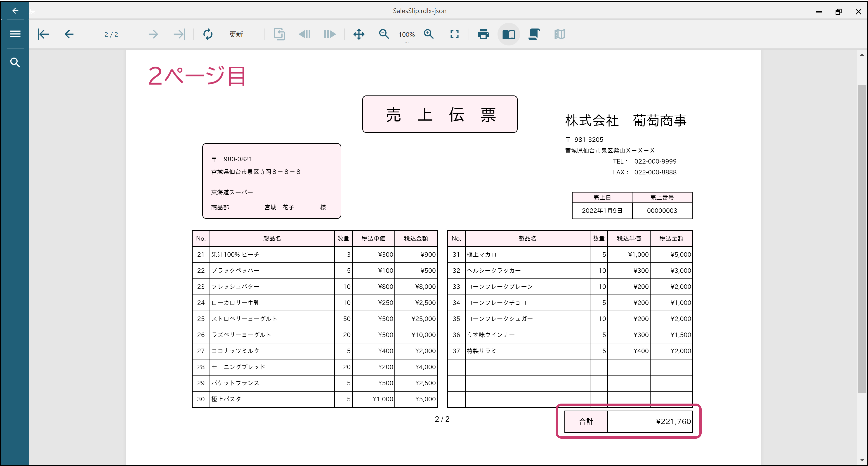Click product name 果汁100% ピーチ
The height and width of the screenshot is (466, 868).
(235, 254)
